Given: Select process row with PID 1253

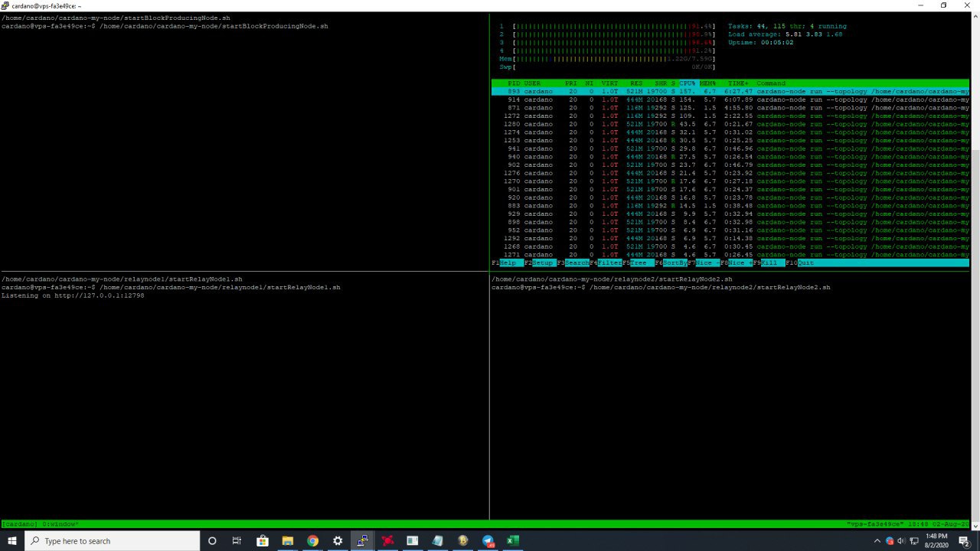Looking at the screenshot, I should coord(730,140).
